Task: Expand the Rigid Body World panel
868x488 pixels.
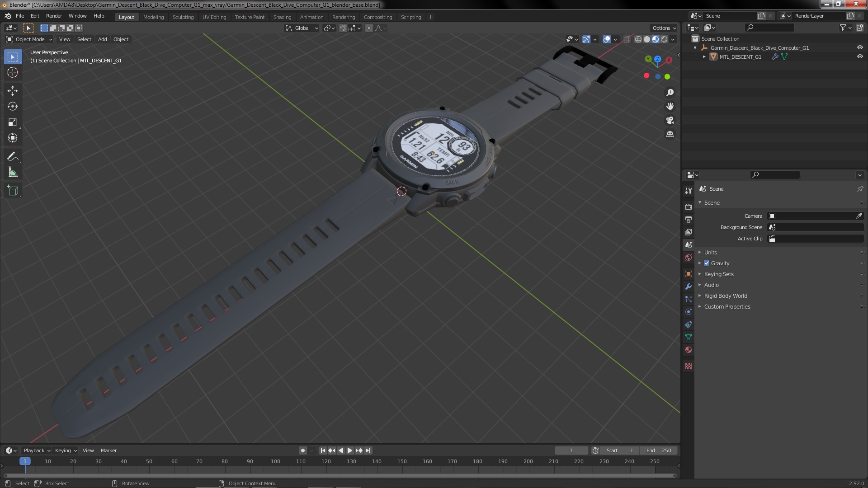Action: click(x=725, y=296)
